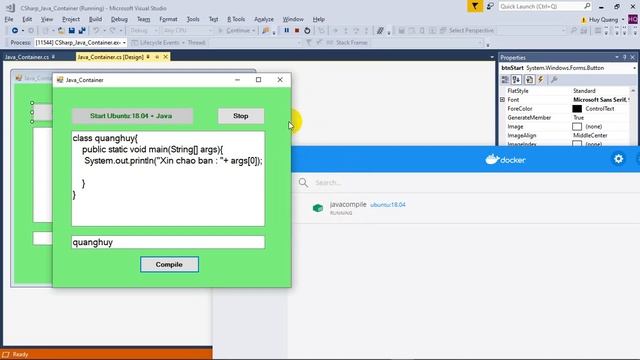Open the Huy Quang account dropdown
Viewport: 640px width, 360px height.
(623, 20)
